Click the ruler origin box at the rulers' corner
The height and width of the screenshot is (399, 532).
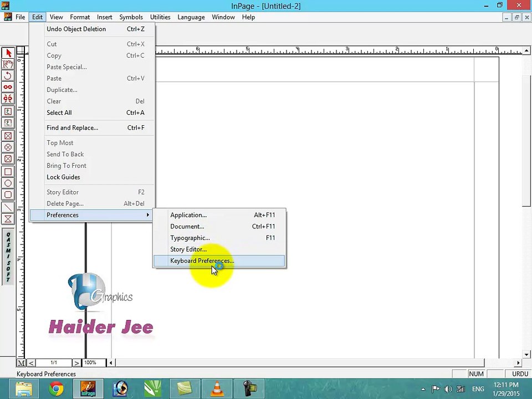coord(21,50)
